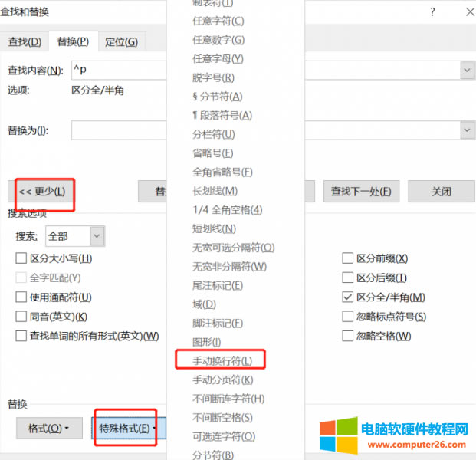This screenshot has height=460, width=476.
Task: Click the 更少 button
Action: click(42, 191)
